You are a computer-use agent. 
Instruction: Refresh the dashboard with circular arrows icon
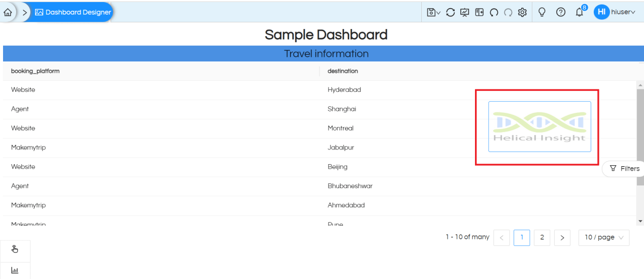point(450,12)
